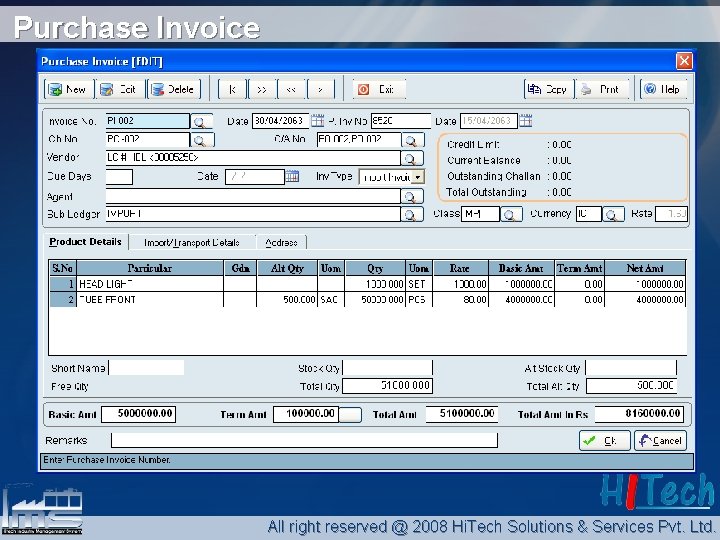Switch to Import/Transport Details tab

pos(191,242)
